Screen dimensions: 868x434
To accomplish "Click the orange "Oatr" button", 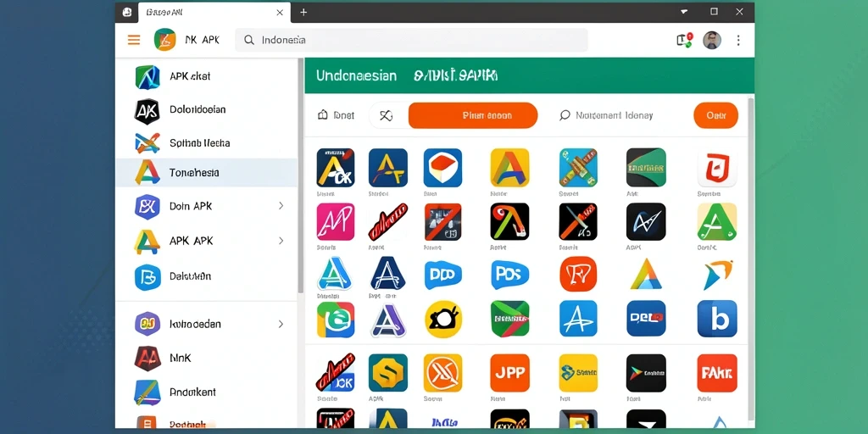I will pyautogui.click(x=715, y=115).
